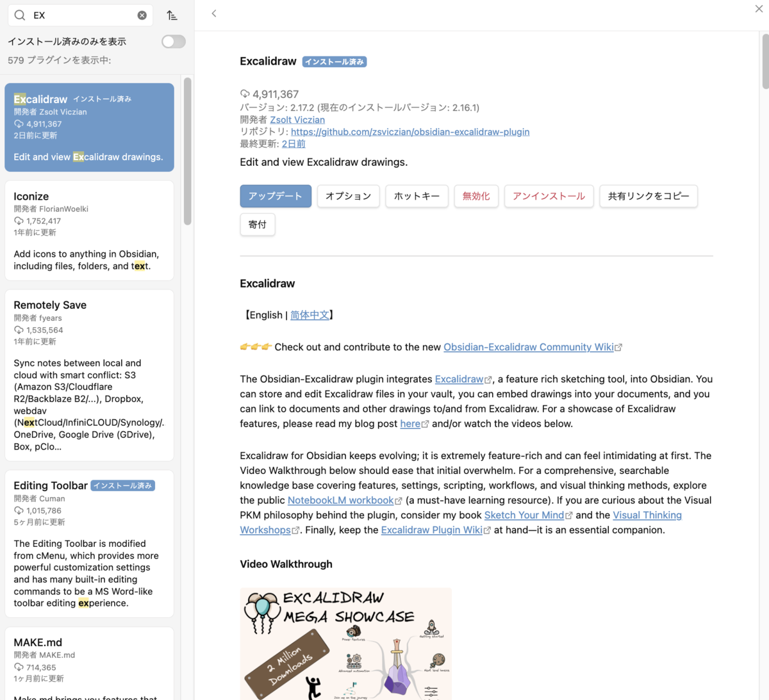Open the sort order options icon

point(172,15)
